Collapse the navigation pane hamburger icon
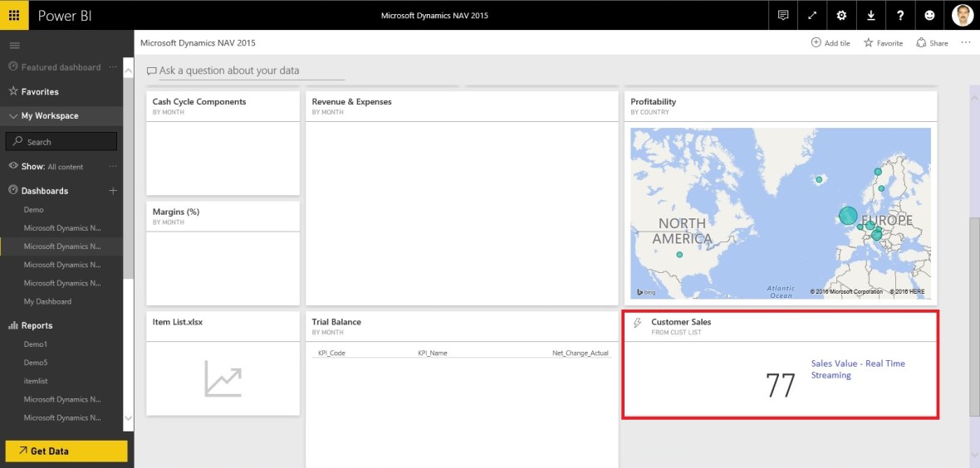The width and height of the screenshot is (980, 468). click(x=14, y=45)
